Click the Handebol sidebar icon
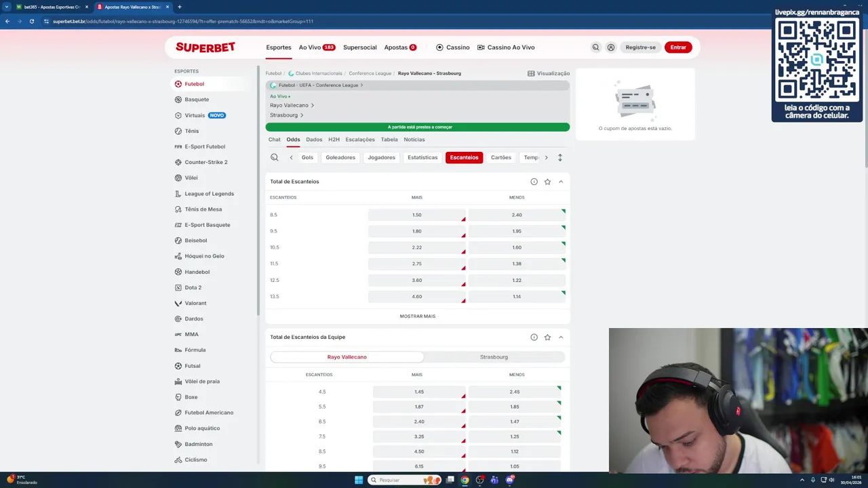The height and width of the screenshot is (488, 868). [x=178, y=272]
